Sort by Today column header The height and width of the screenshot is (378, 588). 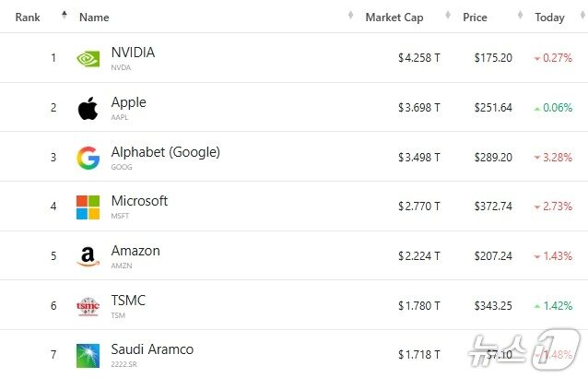[x=549, y=18]
